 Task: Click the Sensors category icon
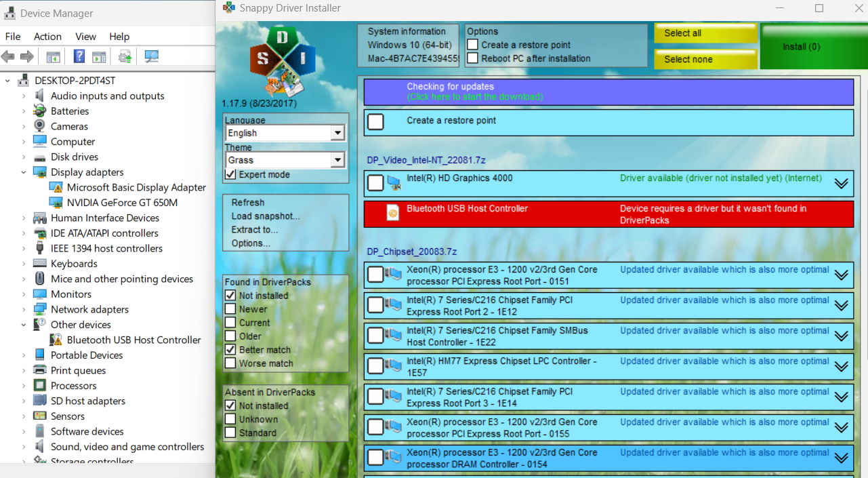coord(39,416)
